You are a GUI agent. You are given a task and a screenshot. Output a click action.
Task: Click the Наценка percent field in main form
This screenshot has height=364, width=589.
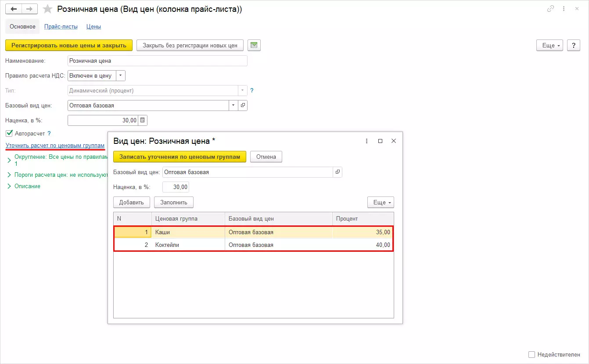(x=103, y=120)
